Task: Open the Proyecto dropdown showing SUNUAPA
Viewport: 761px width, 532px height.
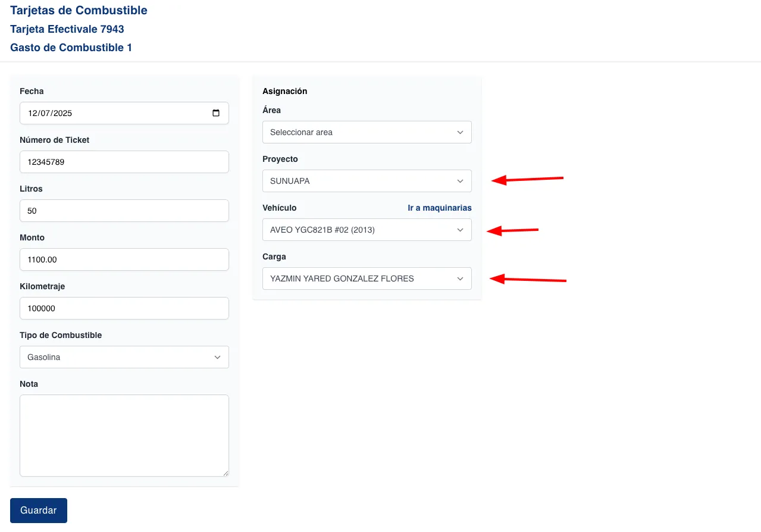Action: tap(367, 181)
